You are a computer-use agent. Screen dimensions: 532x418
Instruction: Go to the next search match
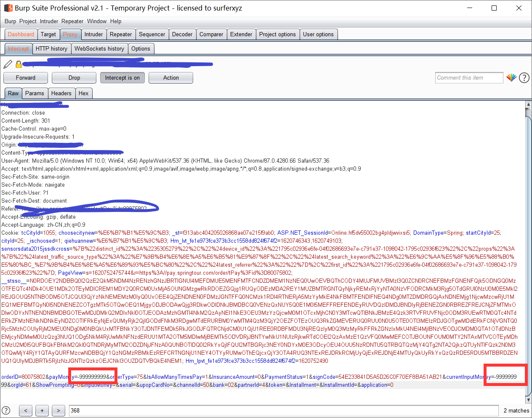coord(59,410)
